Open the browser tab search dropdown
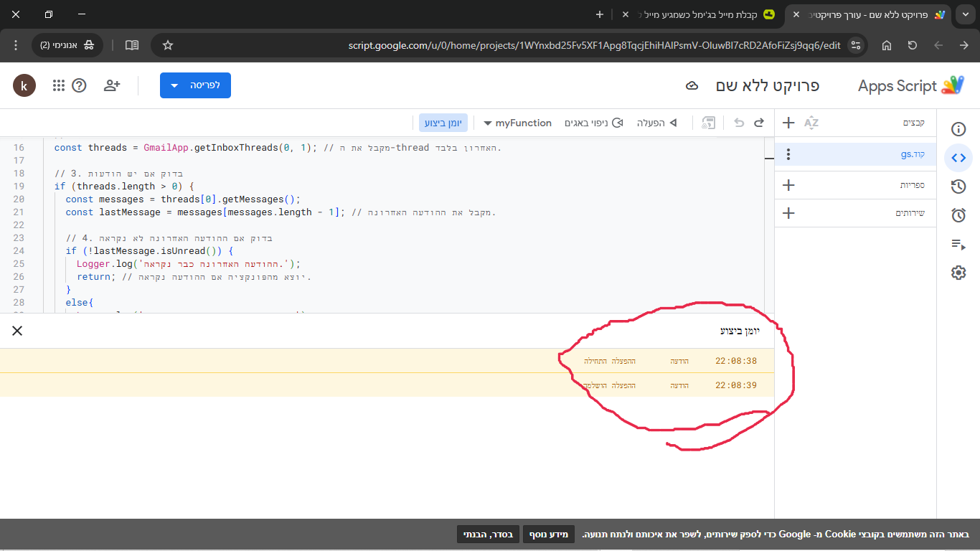The image size is (980, 551). pyautogui.click(x=965, y=14)
